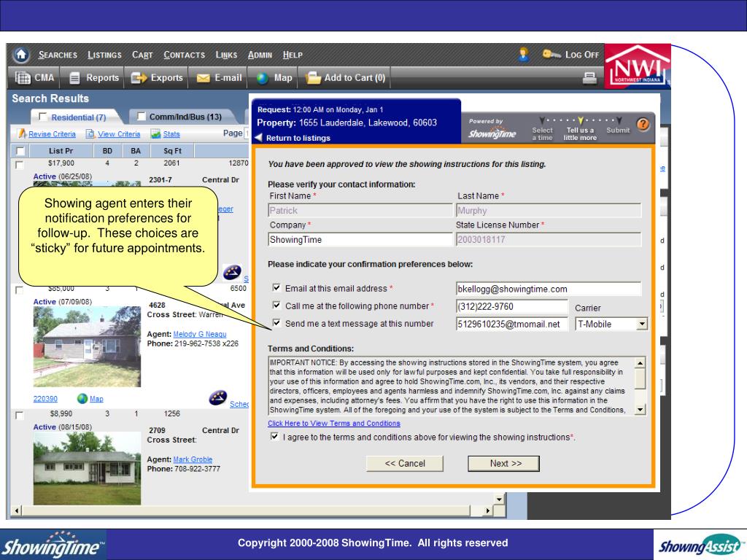Click the 2709 Central Dr house thumbnail

coord(88,468)
